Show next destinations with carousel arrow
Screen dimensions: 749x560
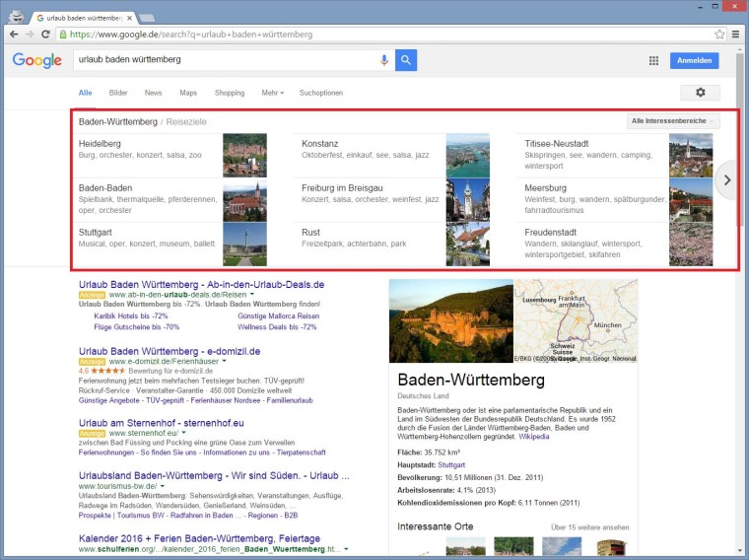click(726, 180)
